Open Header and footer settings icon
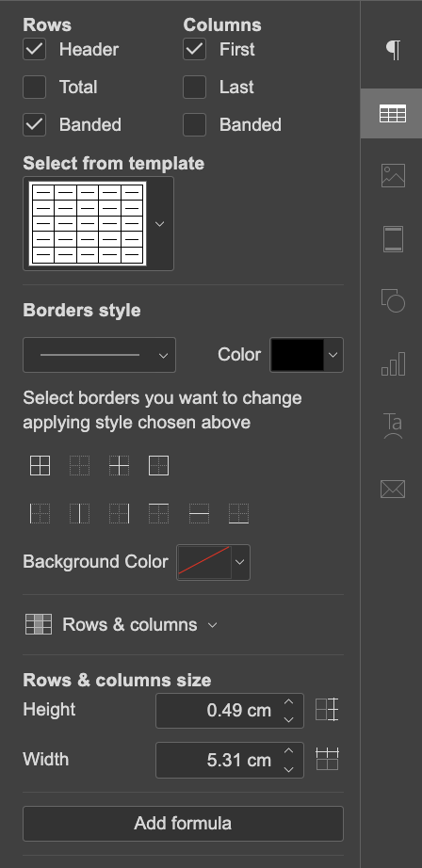422x868 pixels. (393, 239)
